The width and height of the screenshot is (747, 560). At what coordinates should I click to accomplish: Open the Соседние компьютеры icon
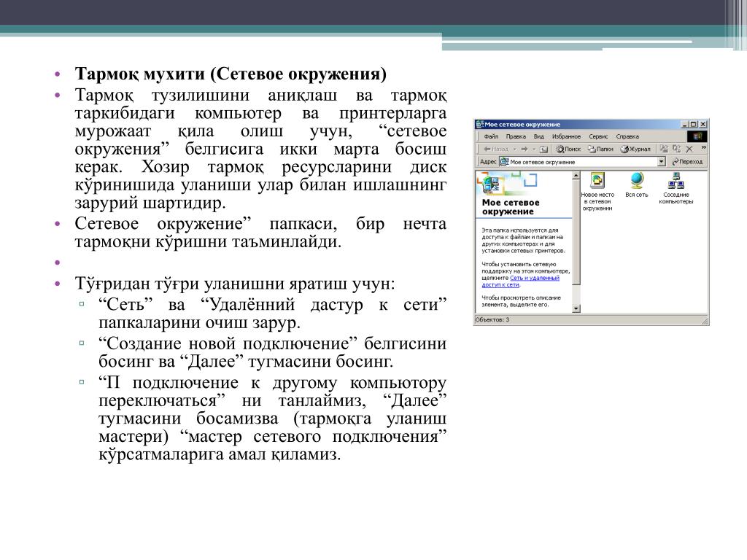(676, 181)
